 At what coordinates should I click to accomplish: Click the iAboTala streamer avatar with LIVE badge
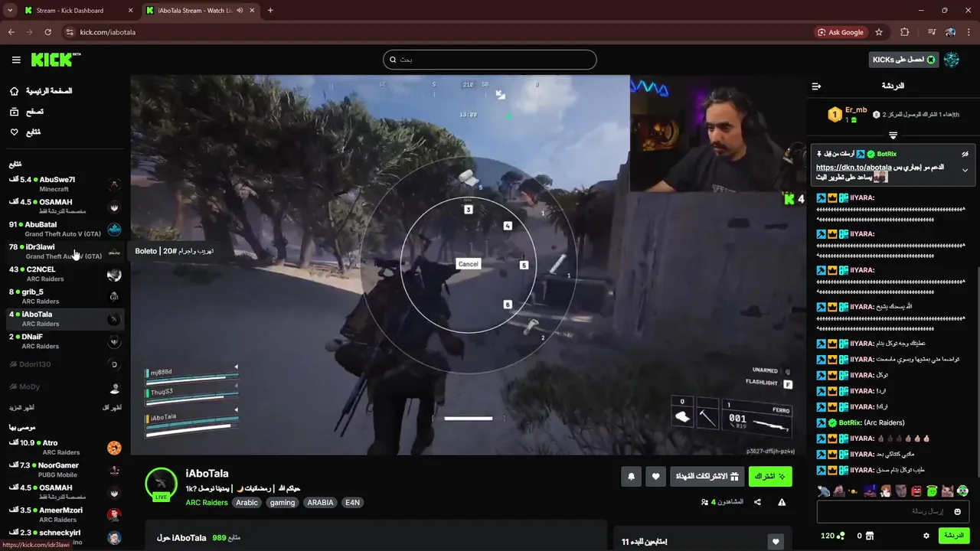pos(161,484)
